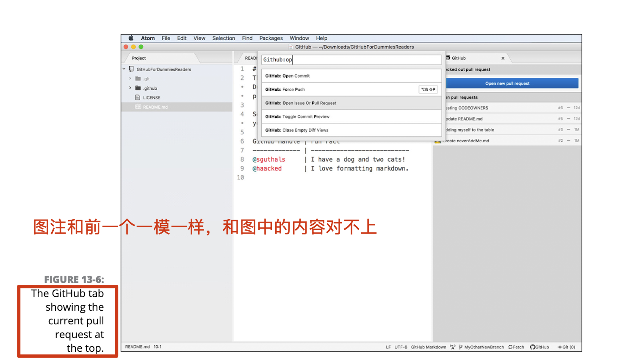Click the broadcast signal icon in the status bar
The width and height of the screenshot is (620, 364).
pos(453,347)
